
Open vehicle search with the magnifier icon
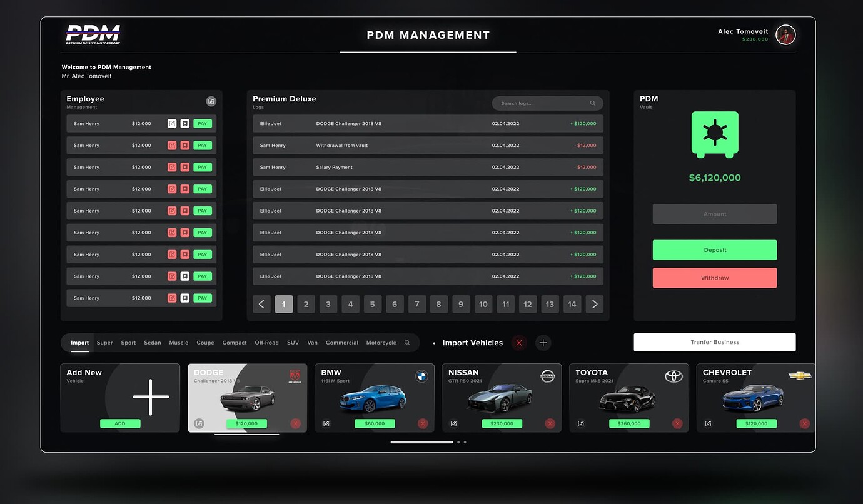(407, 343)
